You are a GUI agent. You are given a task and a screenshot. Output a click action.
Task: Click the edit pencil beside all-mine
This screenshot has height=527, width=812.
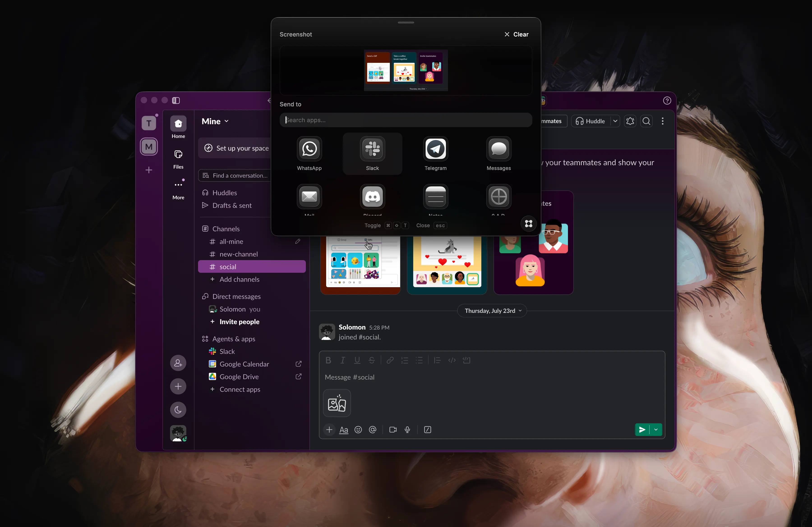point(298,241)
